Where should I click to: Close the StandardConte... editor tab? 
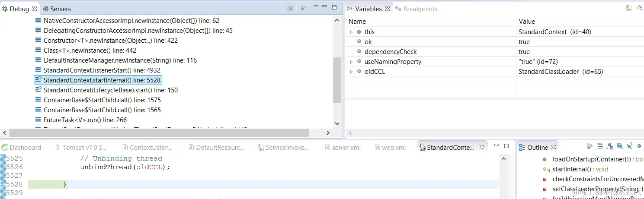(481, 148)
